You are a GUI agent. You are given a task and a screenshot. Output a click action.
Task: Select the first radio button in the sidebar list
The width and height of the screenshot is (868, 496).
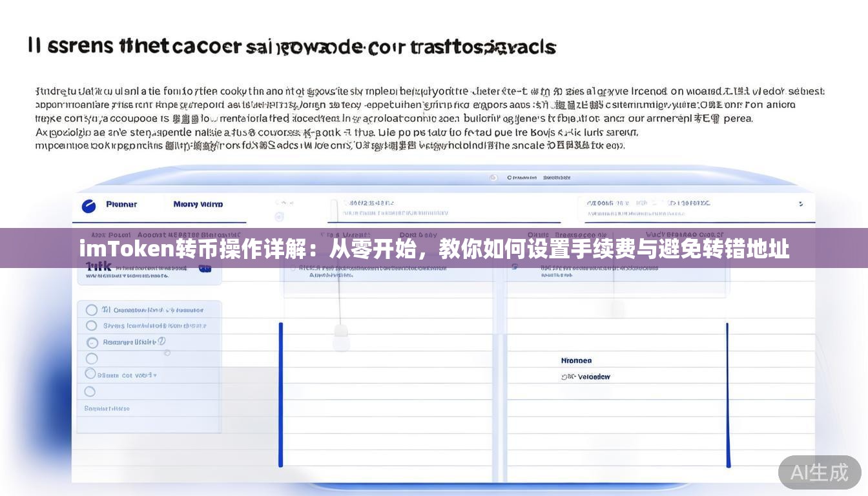(91, 309)
